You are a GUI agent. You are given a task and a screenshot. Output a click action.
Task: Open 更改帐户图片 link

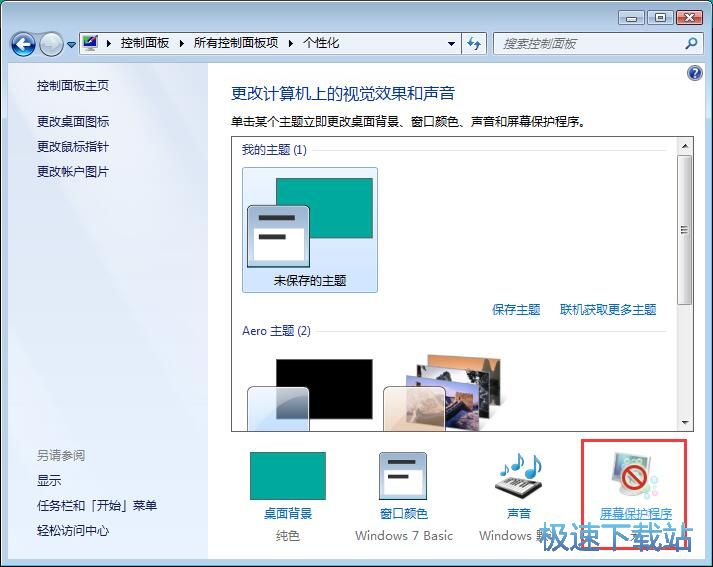[x=73, y=171]
